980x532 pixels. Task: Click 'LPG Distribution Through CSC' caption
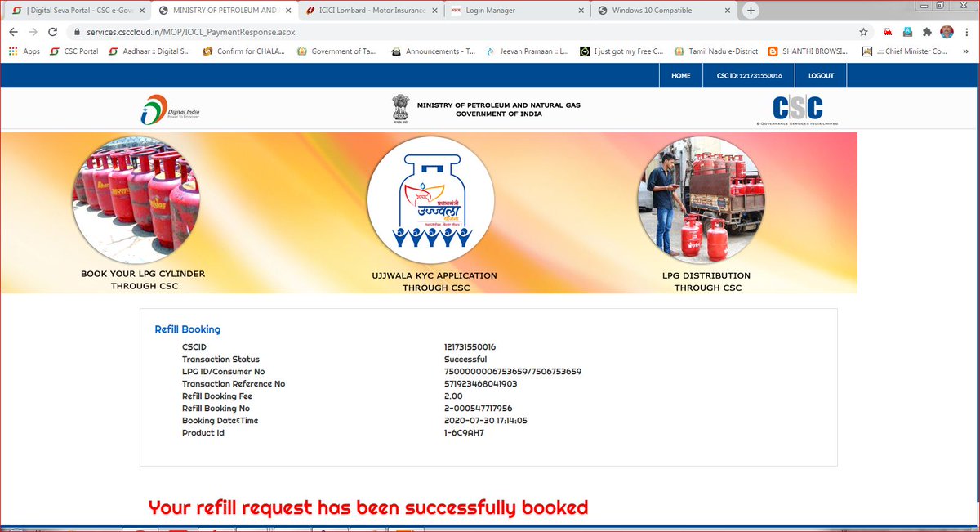click(x=706, y=282)
